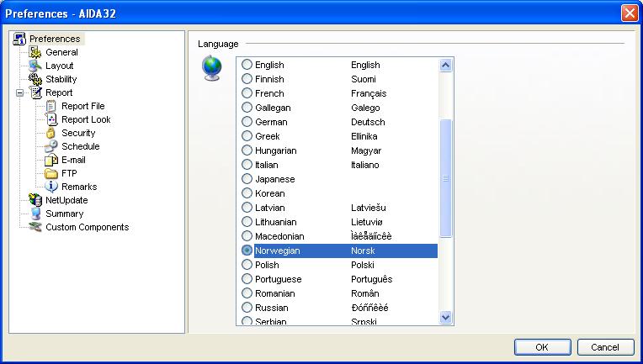Click the native name 'Suomi'
Screen dimensions: 643x364
[364, 79]
